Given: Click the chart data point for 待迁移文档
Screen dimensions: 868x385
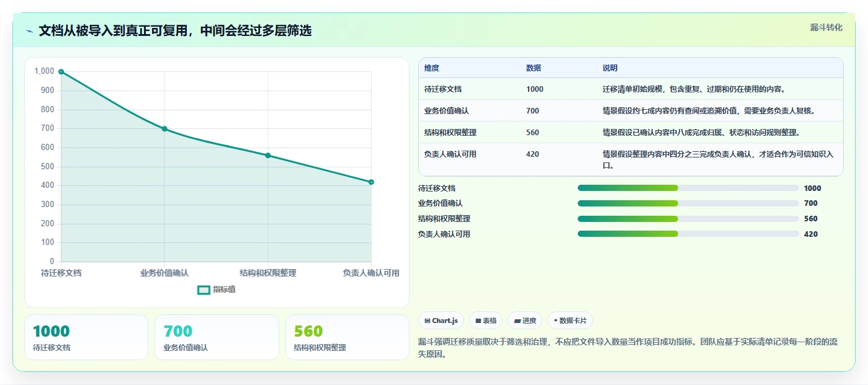Looking at the screenshot, I should point(61,72).
